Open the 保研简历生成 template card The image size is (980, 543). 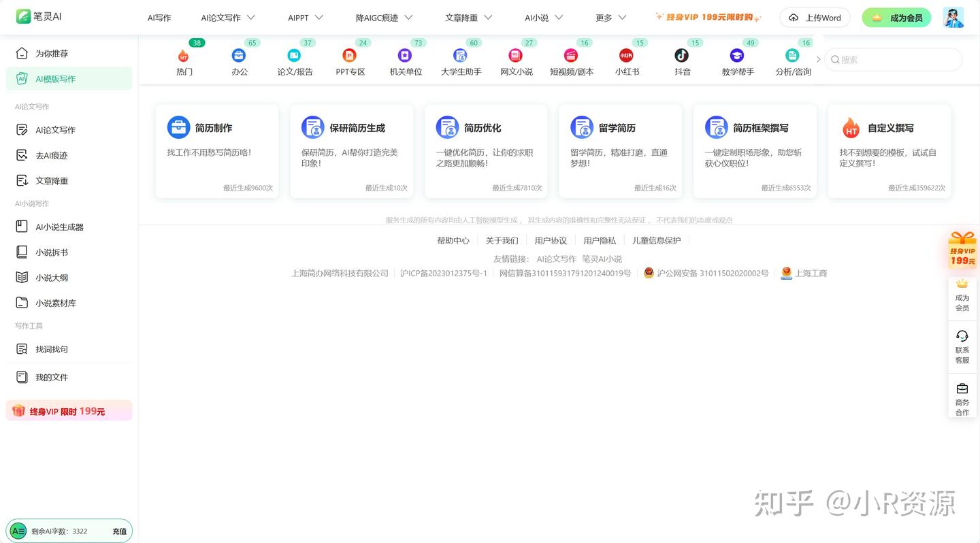(351, 151)
